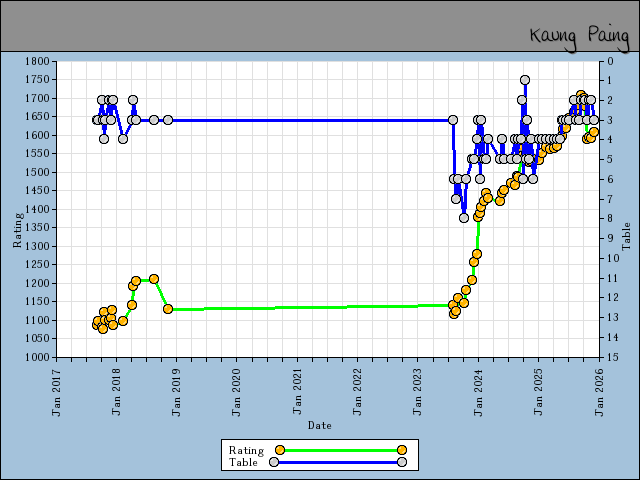Click the Table label in the legend
Screen dimensions: 640x480
(x=243, y=462)
